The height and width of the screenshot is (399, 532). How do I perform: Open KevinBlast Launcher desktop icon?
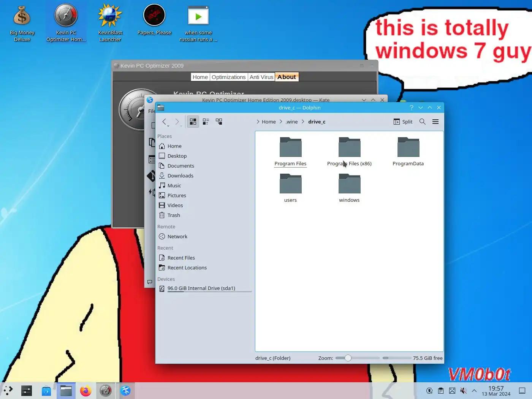110,23
